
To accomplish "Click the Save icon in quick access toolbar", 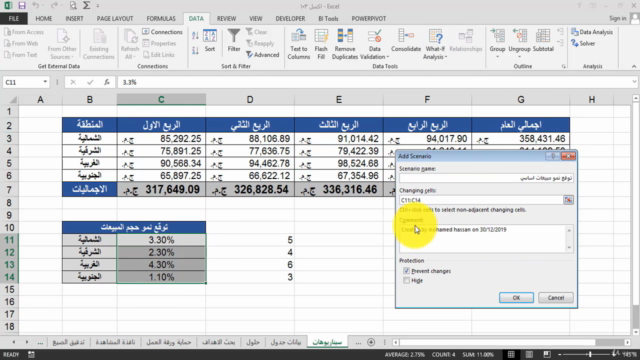I will point(22,6).
